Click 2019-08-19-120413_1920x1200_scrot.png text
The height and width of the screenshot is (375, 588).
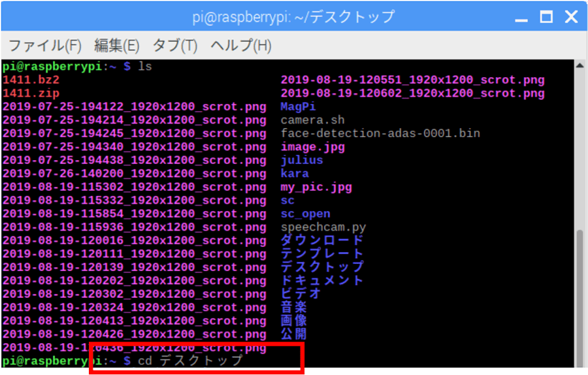coord(134,321)
